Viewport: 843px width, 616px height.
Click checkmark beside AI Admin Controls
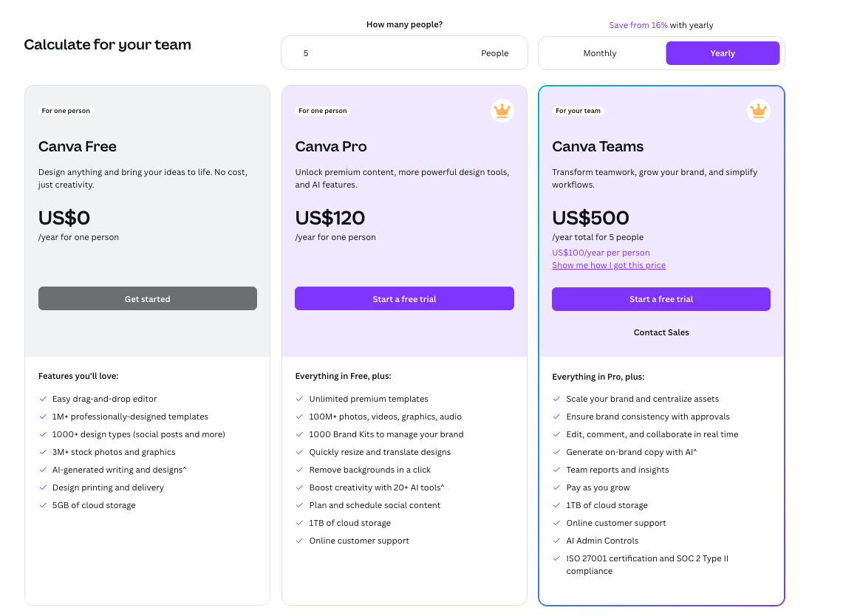click(x=557, y=541)
